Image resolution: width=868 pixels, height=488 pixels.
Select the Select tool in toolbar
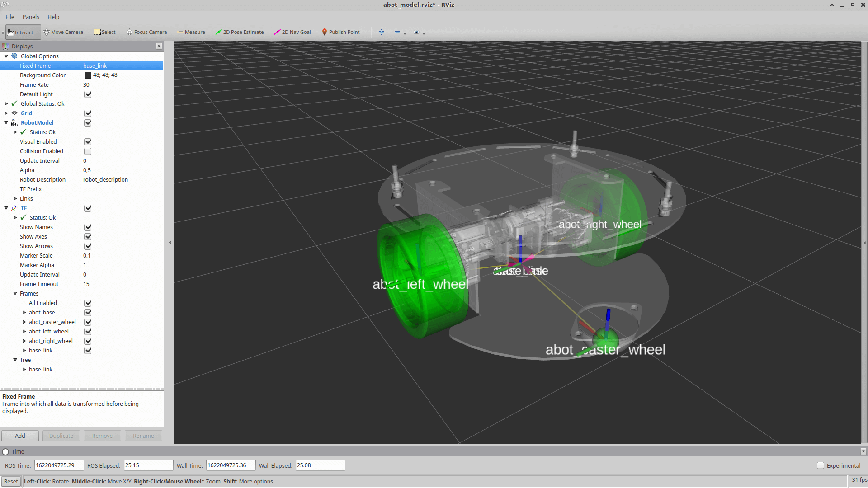pyautogui.click(x=104, y=32)
